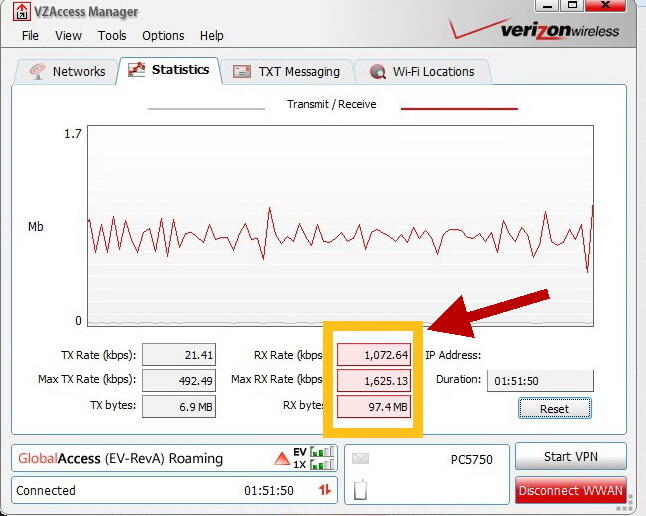Switch to the Networks tab

pos(66,72)
